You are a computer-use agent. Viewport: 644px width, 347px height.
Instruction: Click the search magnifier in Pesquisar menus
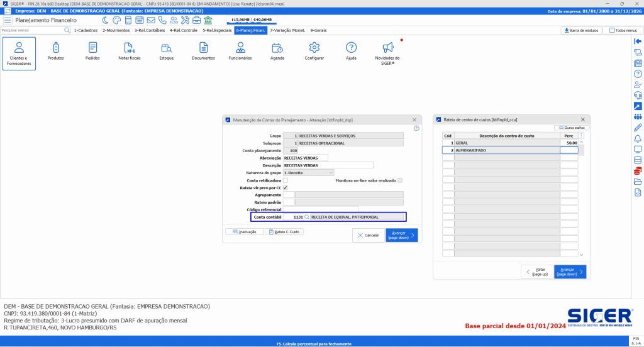[x=67, y=30]
